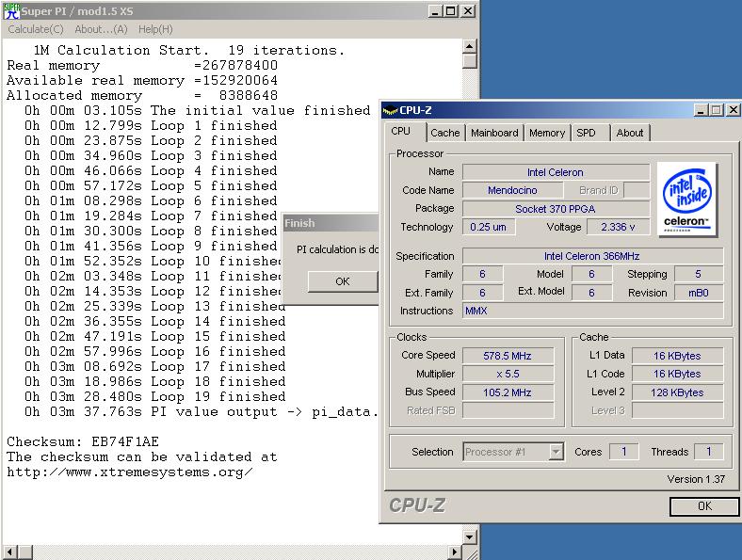Close the CPU-Z window

(733, 110)
